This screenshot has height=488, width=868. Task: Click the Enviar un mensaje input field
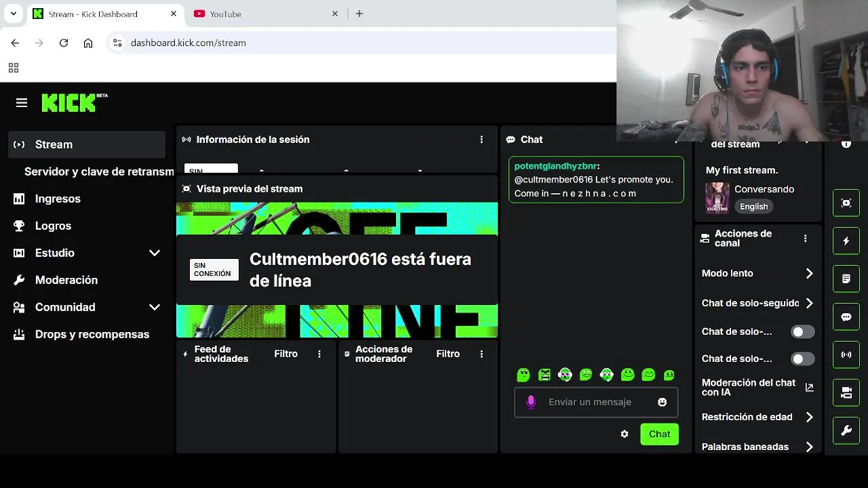[x=596, y=402]
